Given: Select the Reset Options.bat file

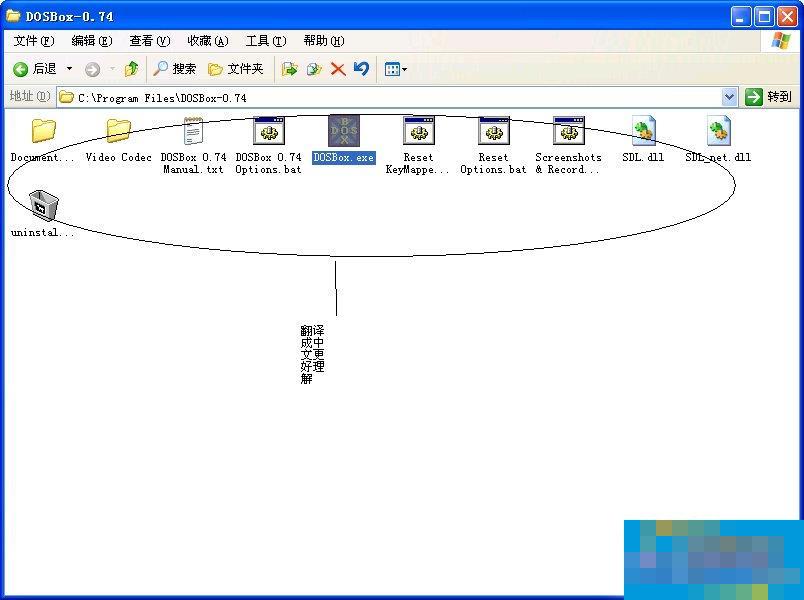Looking at the screenshot, I should [493, 133].
